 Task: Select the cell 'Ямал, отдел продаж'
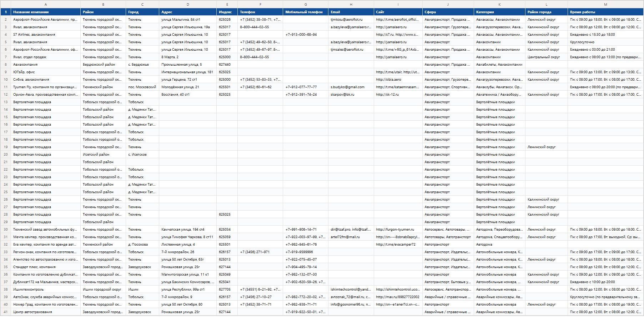[46, 57]
